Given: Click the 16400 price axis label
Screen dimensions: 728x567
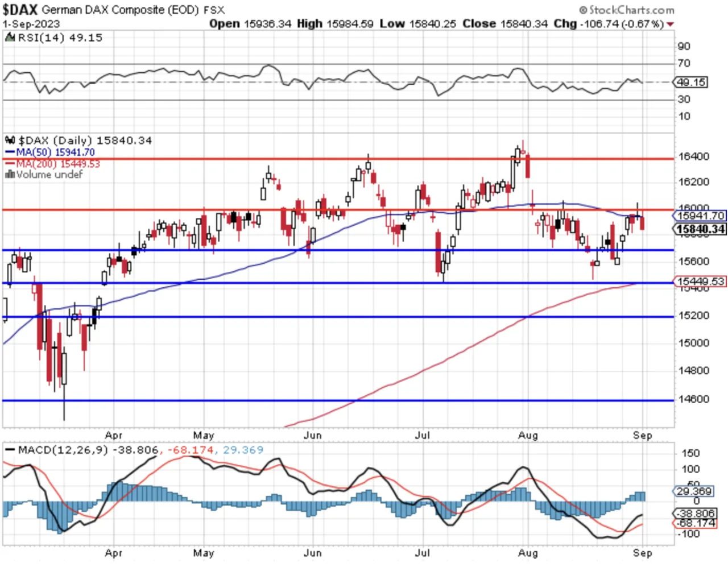Looking at the screenshot, I should tap(693, 156).
